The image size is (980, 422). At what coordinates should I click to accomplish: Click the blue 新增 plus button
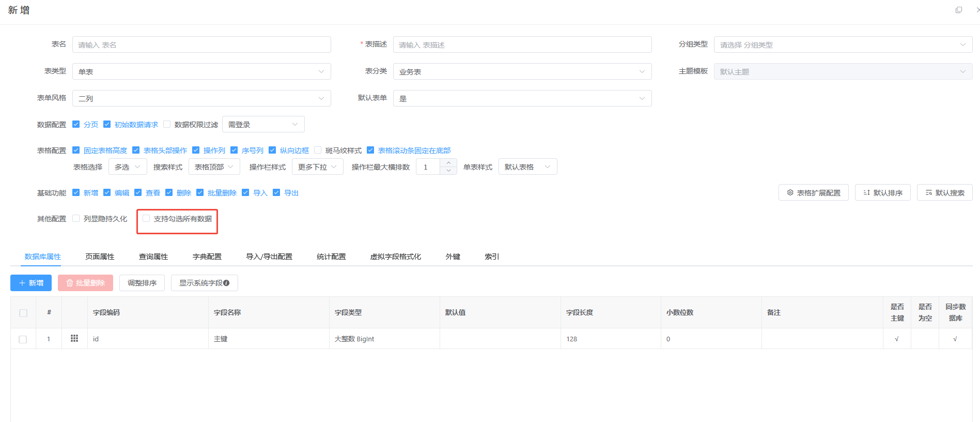click(x=31, y=283)
